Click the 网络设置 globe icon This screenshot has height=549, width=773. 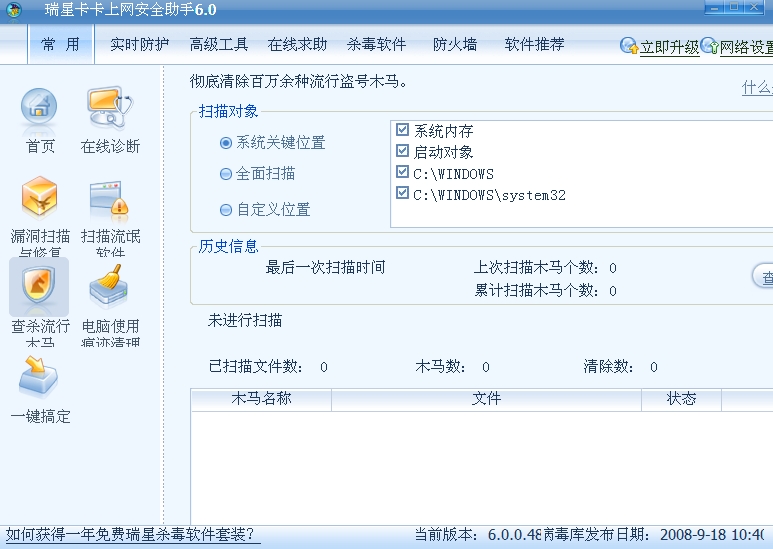709,46
